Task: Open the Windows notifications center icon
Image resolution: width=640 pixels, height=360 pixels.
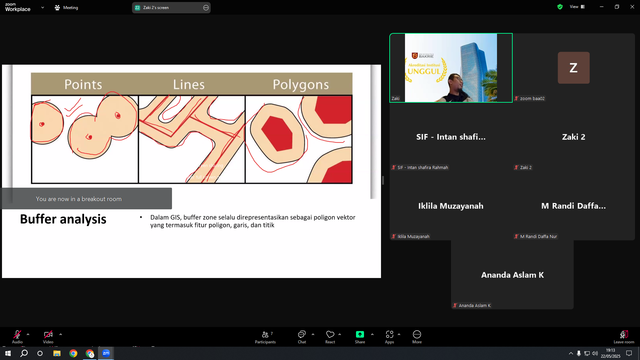Action: (629, 353)
